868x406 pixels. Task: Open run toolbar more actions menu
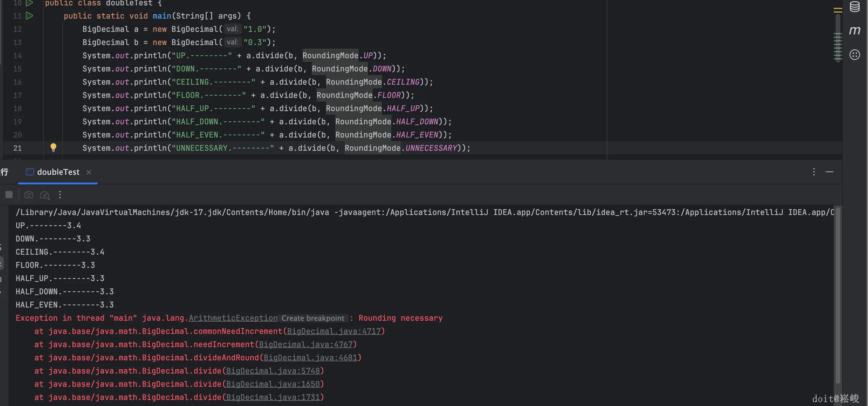coord(60,195)
